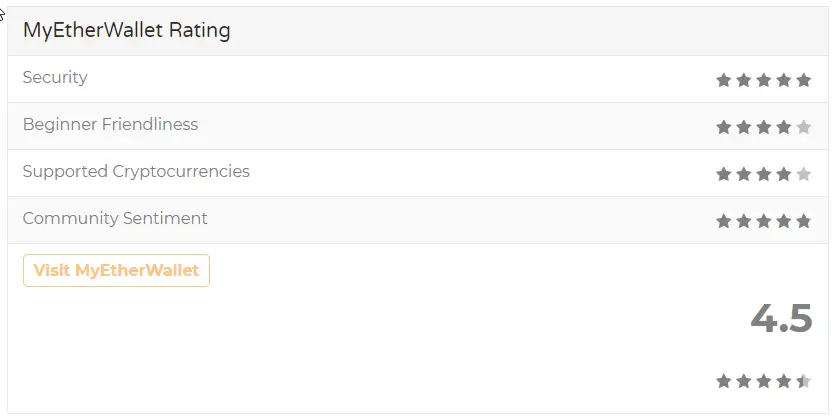Click the second star of Beginner Friendliness
Viewport: 835px width, 420px height.
tap(743, 127)
